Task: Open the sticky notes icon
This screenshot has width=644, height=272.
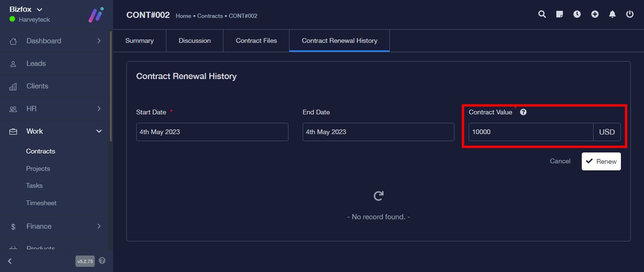Action: tap(560, 14)
